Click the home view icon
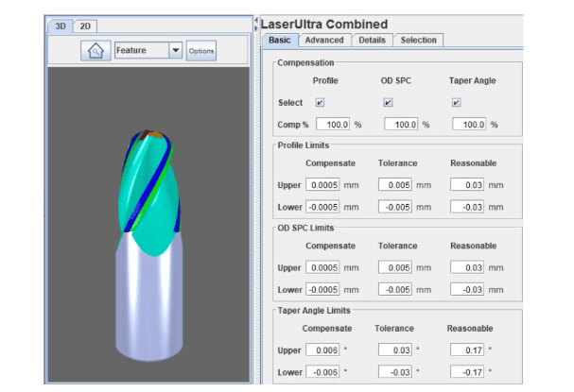This screenshot has height=392, width=574. (95, 50)
